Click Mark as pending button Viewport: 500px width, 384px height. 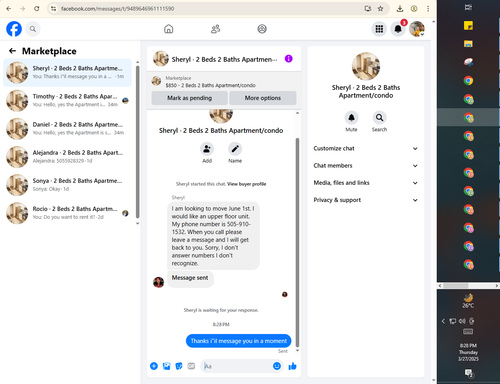click(189, 98)
